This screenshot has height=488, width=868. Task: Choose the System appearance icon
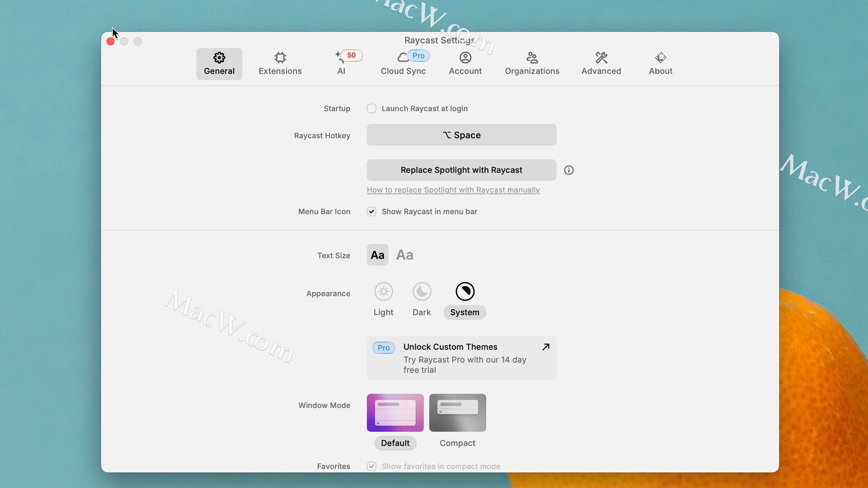tap(465, 291)
